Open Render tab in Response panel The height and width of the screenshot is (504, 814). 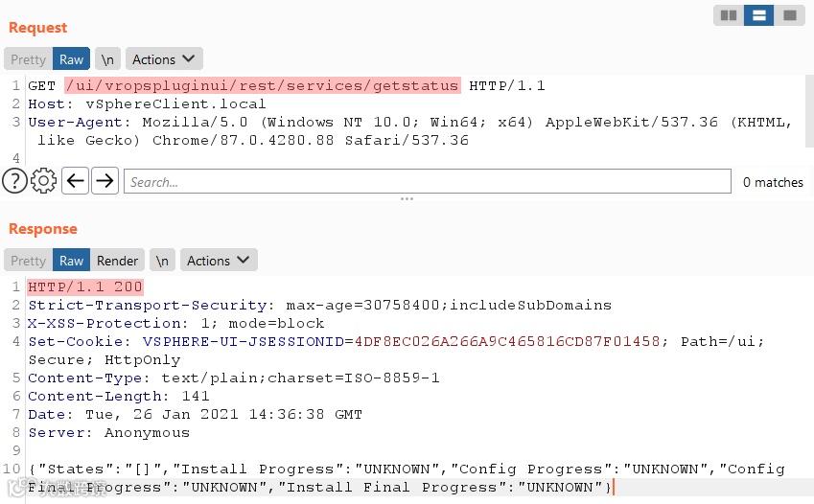pos(117,261)
